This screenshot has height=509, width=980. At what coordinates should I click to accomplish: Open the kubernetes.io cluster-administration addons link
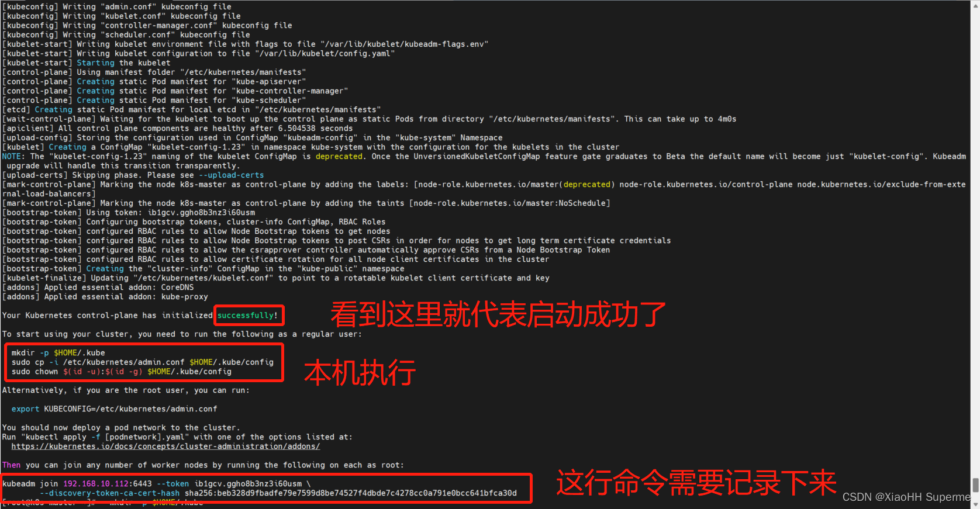pyautogui.click(x=165, y=446)
